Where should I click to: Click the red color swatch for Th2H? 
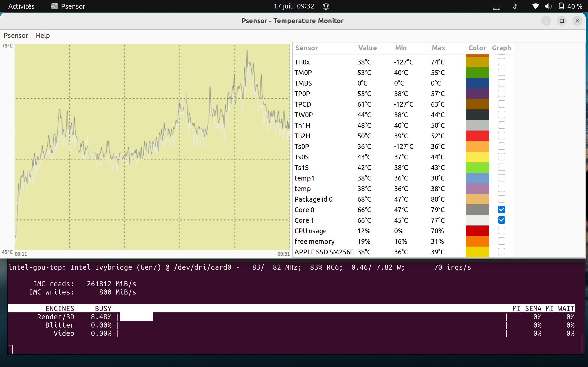coord(477,136)
